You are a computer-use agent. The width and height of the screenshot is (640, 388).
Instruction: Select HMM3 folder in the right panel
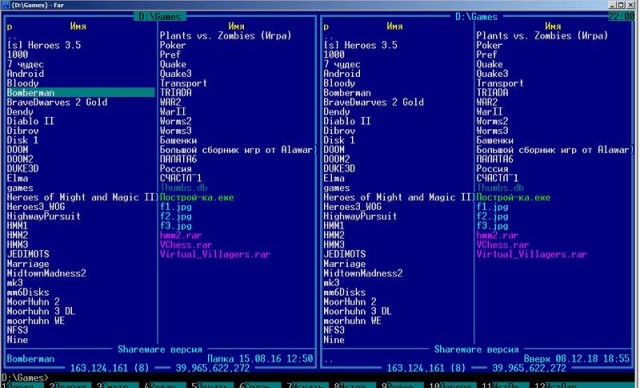333,245
